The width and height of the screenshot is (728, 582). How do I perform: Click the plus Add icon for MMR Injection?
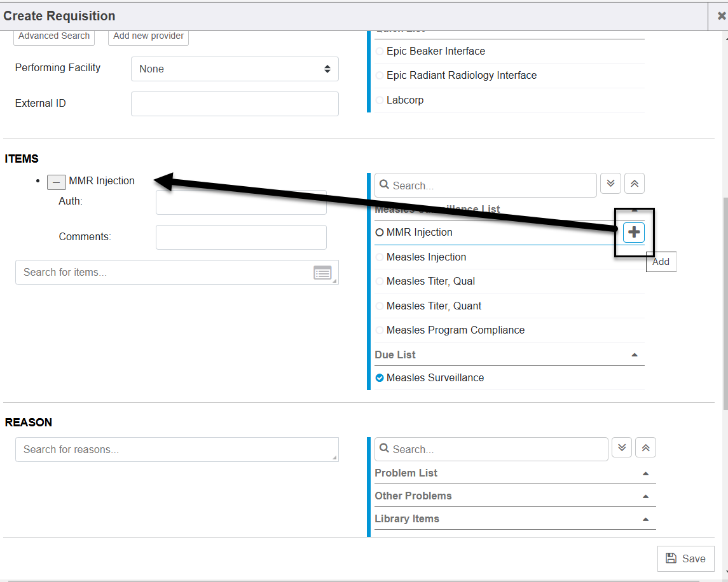633,233
